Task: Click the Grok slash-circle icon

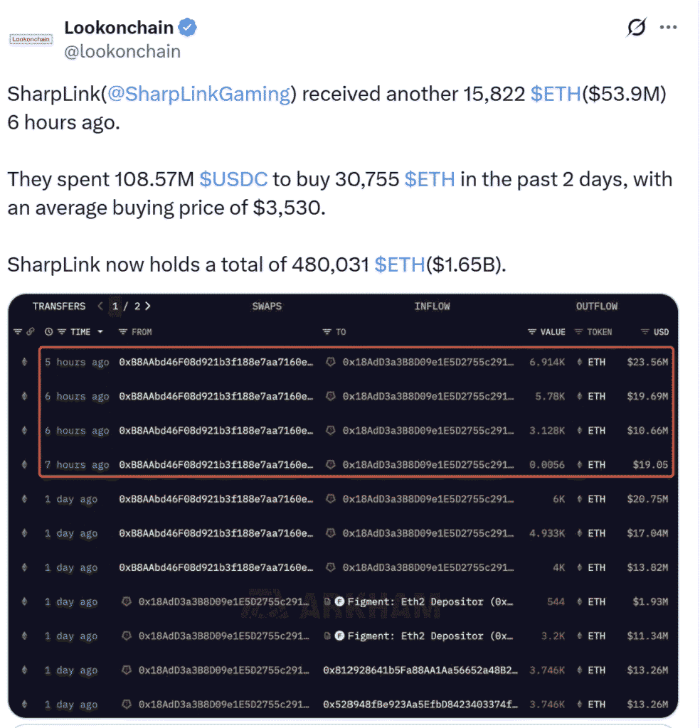Action: 637,27
